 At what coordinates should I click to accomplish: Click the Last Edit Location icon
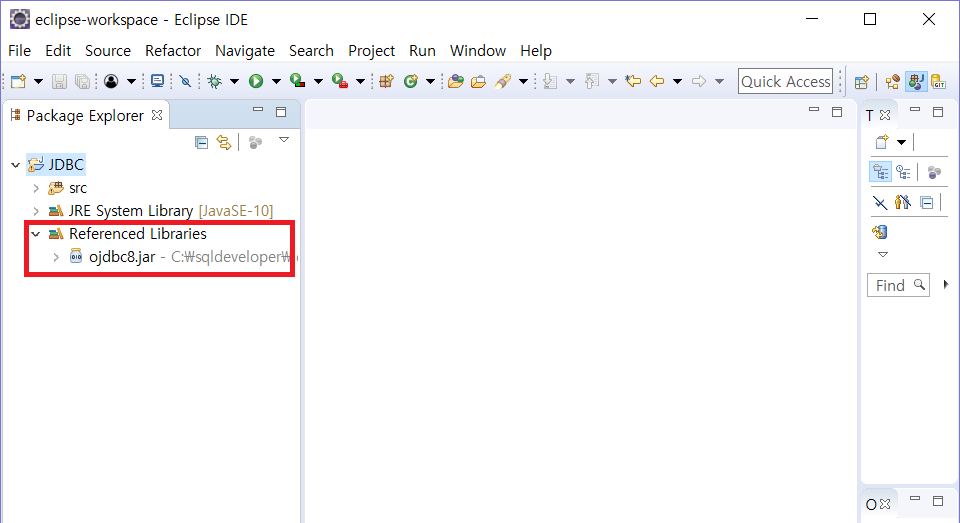633,81
